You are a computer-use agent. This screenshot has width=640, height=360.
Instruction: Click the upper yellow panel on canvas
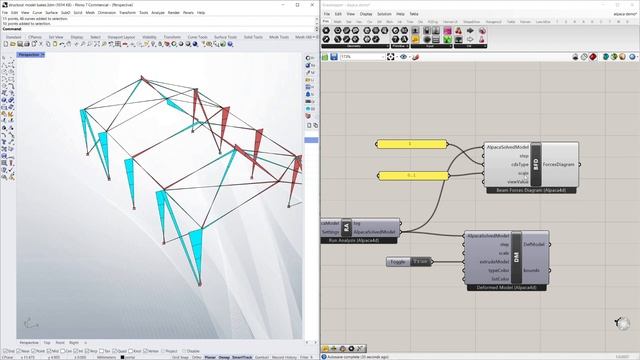click(x=412, y=144)
